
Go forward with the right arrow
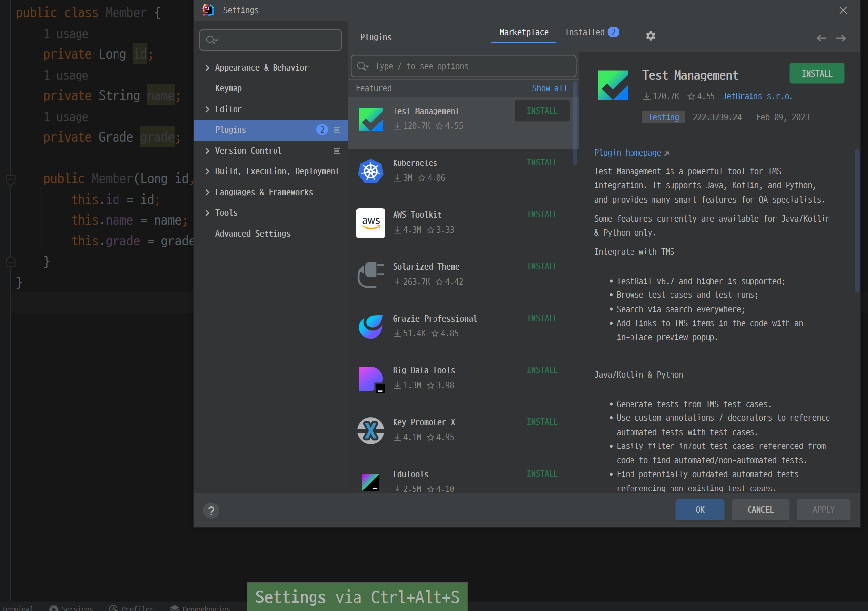click(841, 38)
